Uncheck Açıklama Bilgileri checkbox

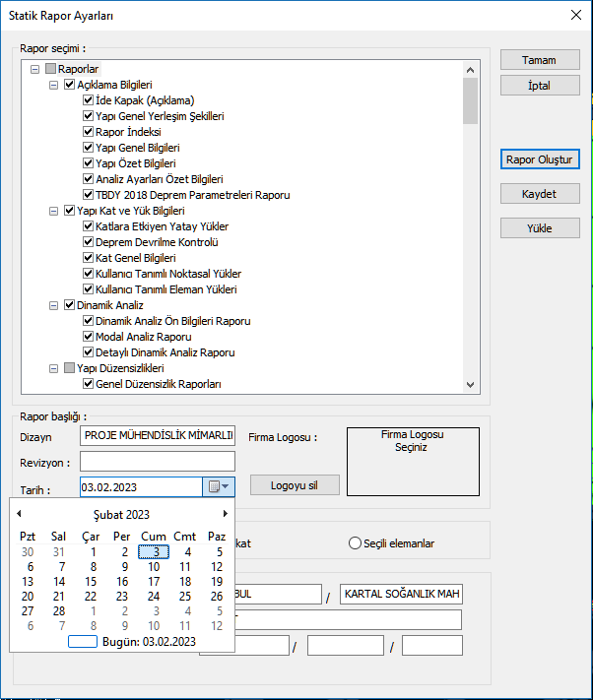[69, 85]
